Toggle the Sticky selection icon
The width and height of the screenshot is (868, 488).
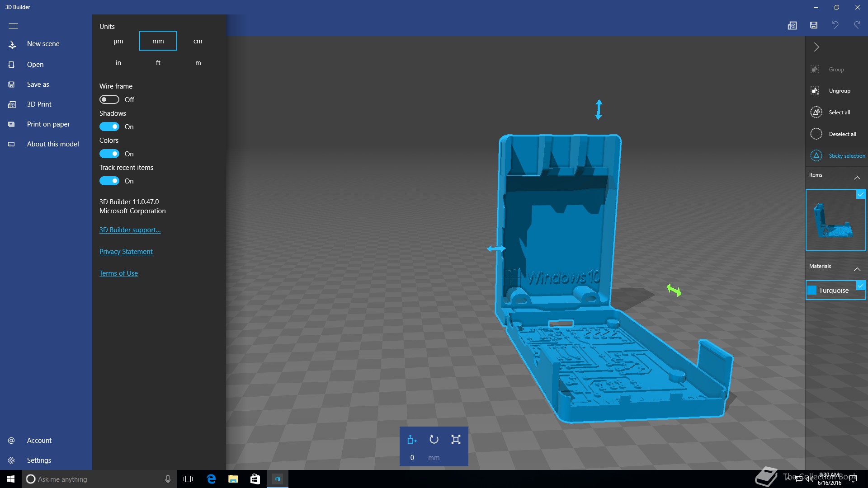click(816, 156)
